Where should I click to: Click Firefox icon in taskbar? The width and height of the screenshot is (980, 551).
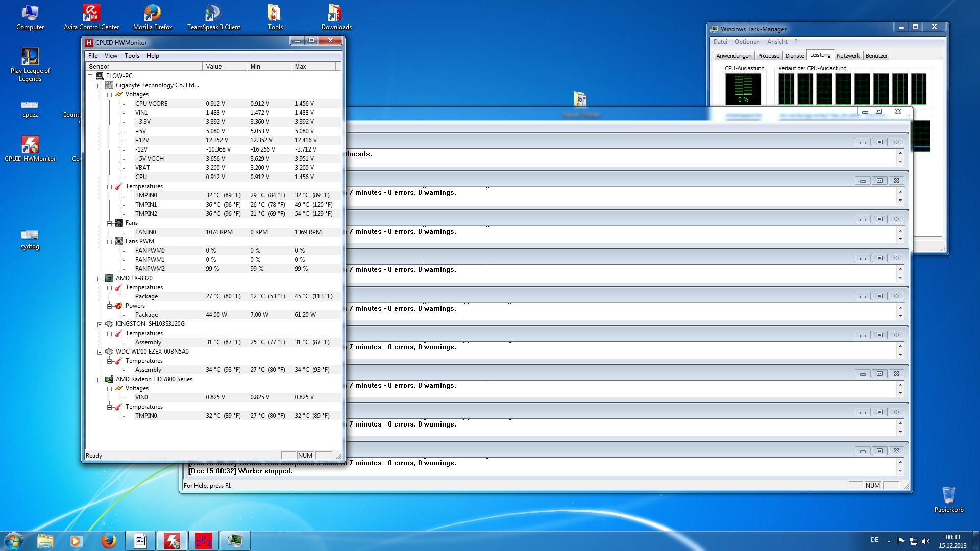[x=108, y=541]
